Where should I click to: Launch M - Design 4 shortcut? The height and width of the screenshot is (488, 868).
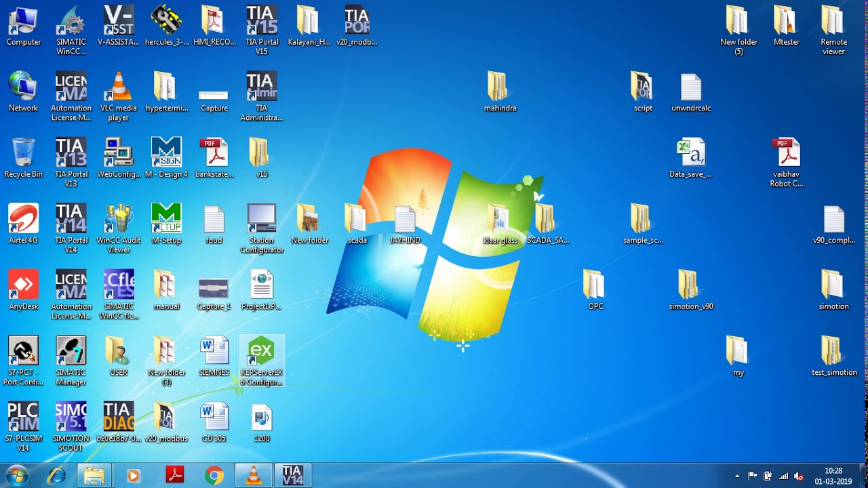(166, 159)
